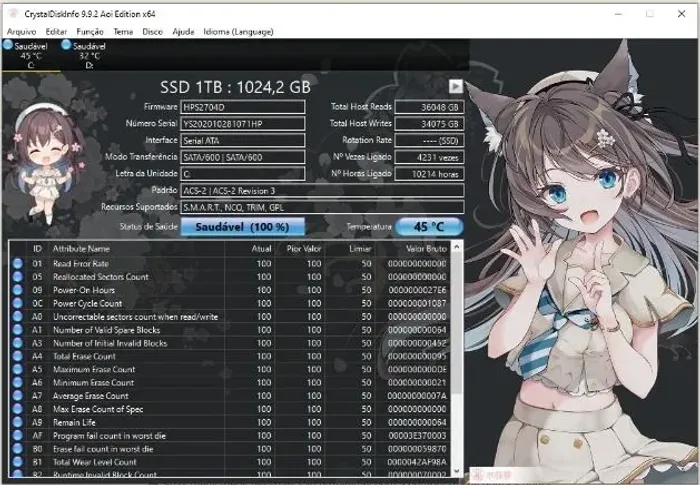This screenshot has height=485, width=700.
Task: Click the Total Host Writes value 34075 GB
Action: 429,124
